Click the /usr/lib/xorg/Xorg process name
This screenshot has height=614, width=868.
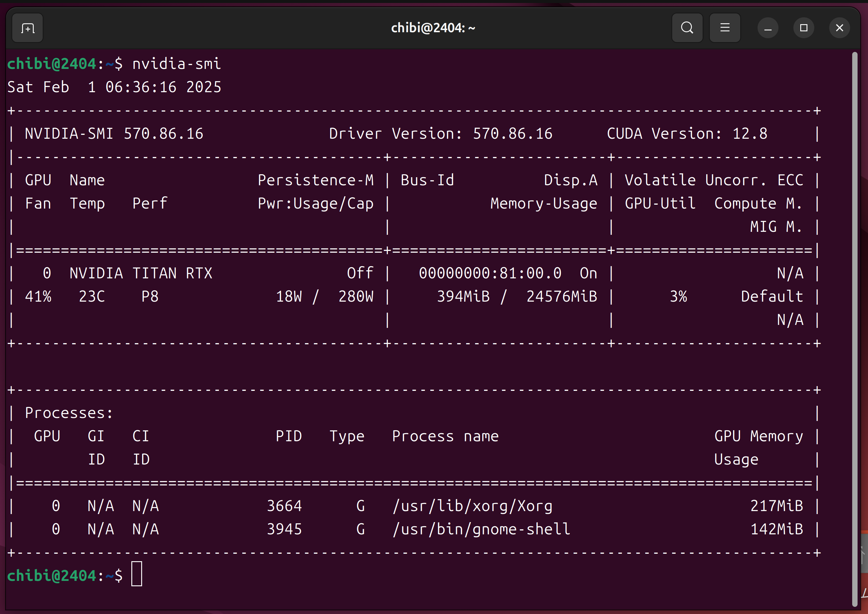click(x=473, y=506)
